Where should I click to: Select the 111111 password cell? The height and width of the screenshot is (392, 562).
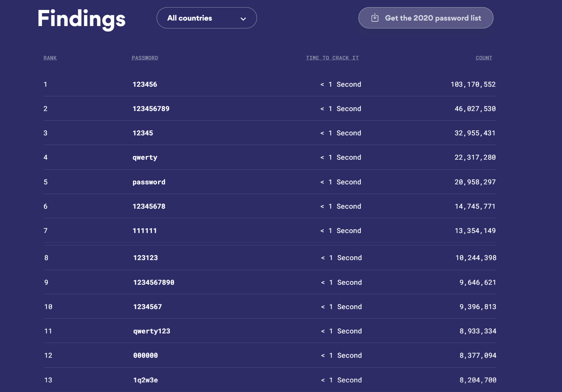[x=145, y=231]
